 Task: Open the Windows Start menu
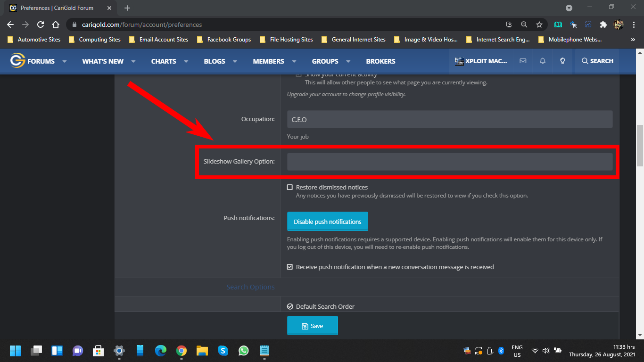click(15, 351)
